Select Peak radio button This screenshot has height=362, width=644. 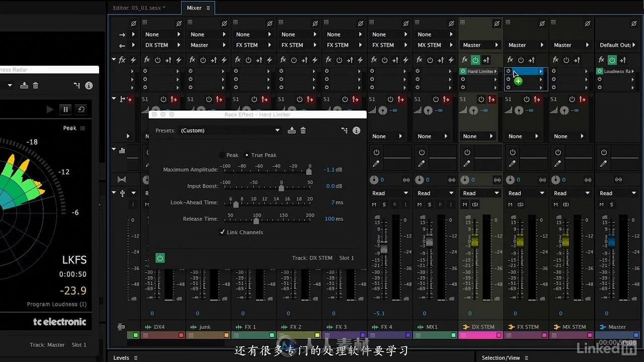click(x=222, y=155)
